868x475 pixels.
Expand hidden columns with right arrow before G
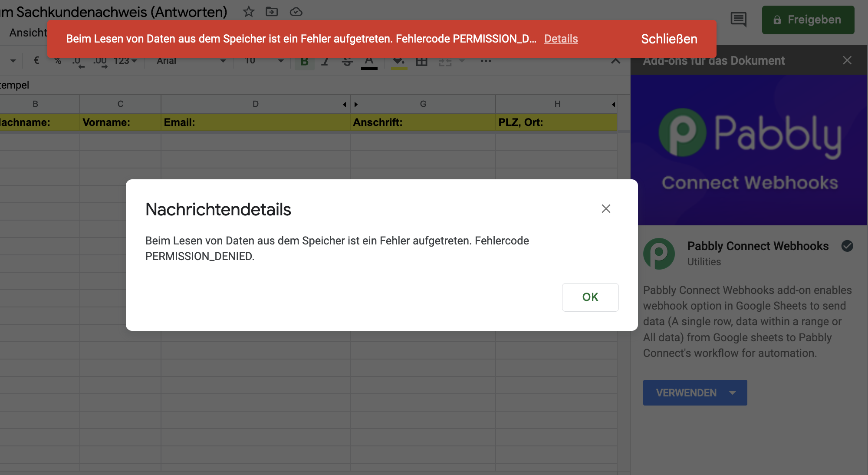[356, 105]
